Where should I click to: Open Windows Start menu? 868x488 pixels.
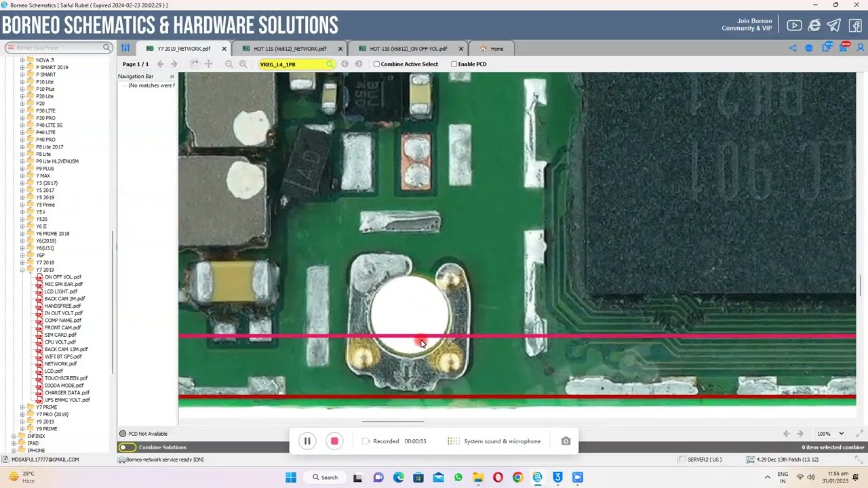click(290, 477)
